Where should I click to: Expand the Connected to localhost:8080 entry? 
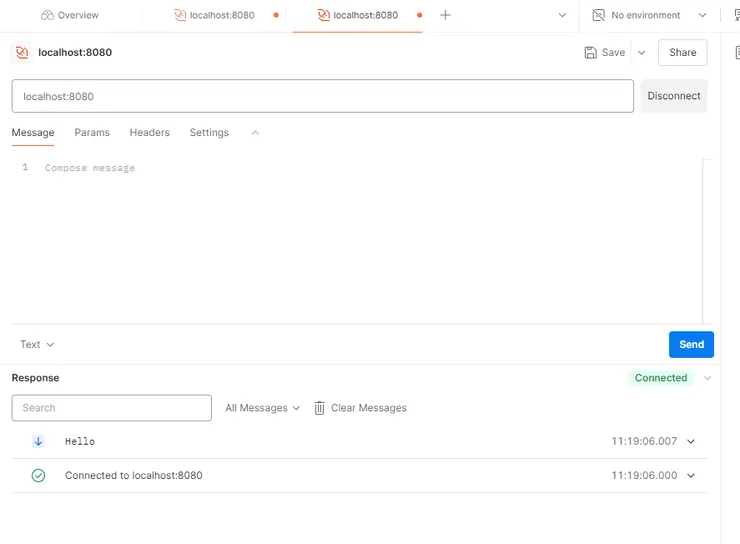[690, 476]
